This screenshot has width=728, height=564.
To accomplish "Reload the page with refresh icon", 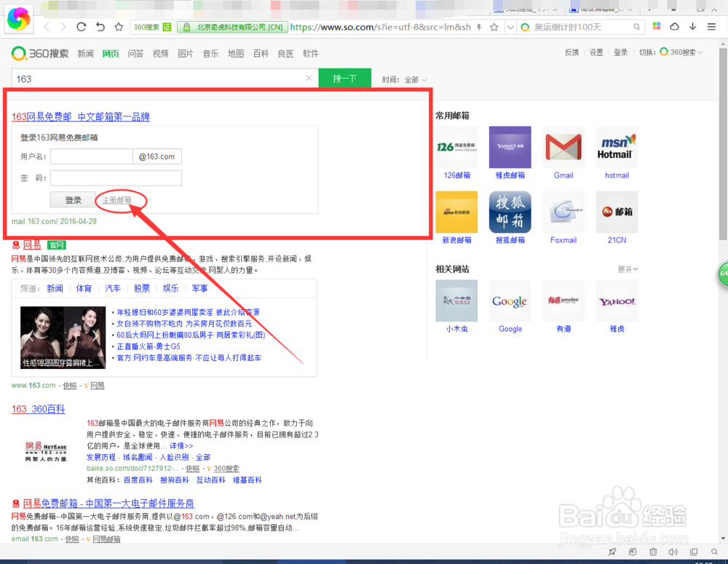I will coord(82,27).
